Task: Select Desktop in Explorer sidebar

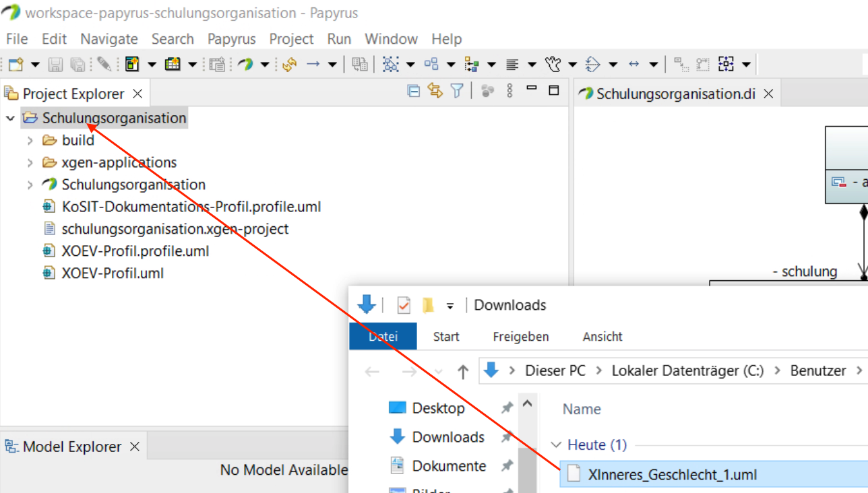Action: point(438,408)
